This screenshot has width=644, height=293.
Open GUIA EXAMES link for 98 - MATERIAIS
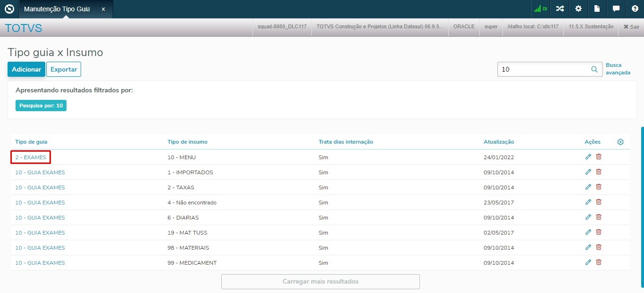tap(40, 248)
